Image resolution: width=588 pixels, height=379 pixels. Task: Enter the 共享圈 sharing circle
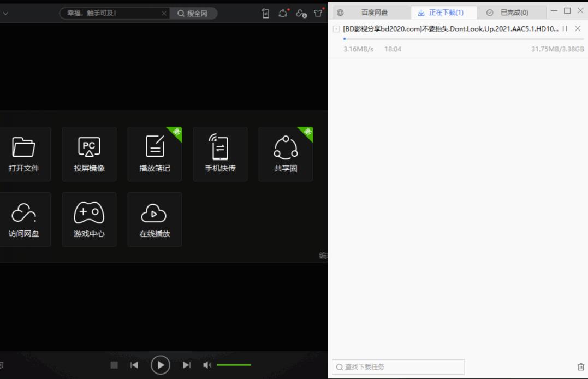[286, 154]
